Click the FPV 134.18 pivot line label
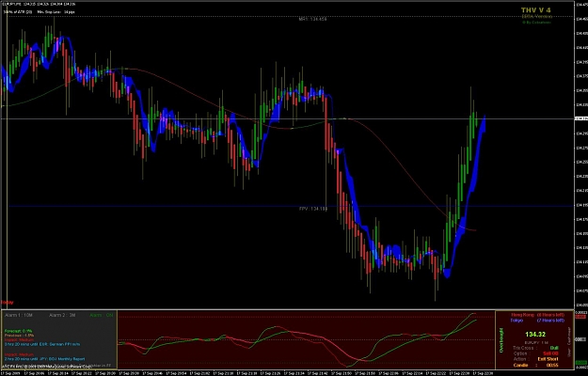 click(x=313, y=209)
